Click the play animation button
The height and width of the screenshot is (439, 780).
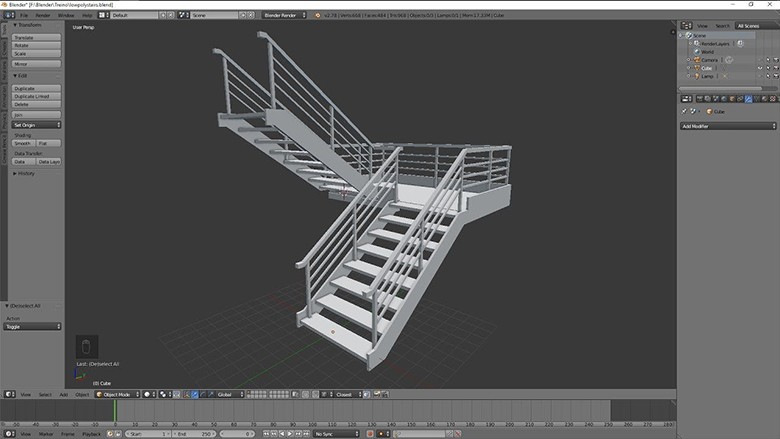(x=290, y=434)
